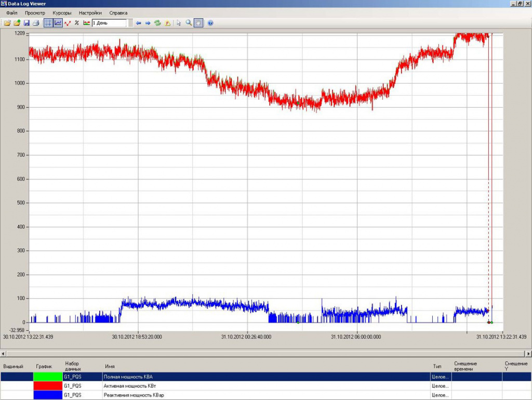
Task: Click the time label '30.10.2012 18:53:20.000'
Action: (x=137, y=337)
